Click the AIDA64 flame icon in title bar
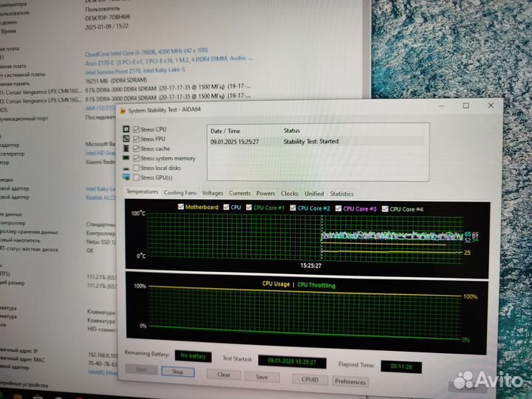 click(x=123, y=111)
